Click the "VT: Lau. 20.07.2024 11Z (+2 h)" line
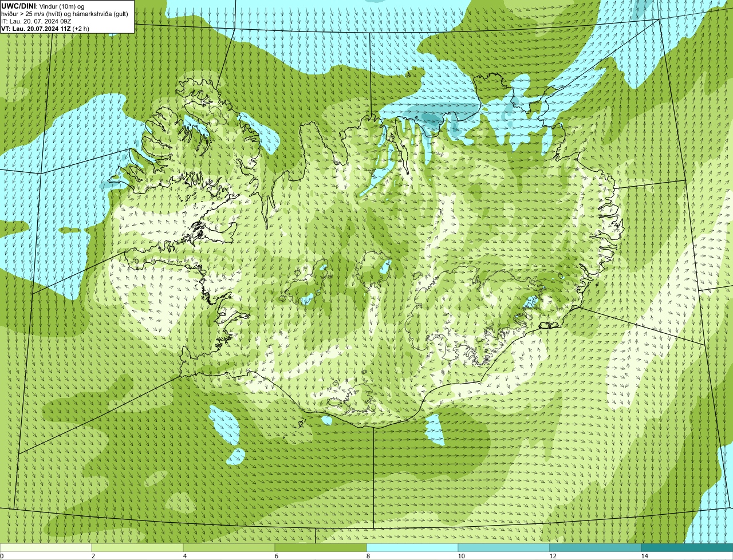733x560 pixels. [x=45, y=29]
